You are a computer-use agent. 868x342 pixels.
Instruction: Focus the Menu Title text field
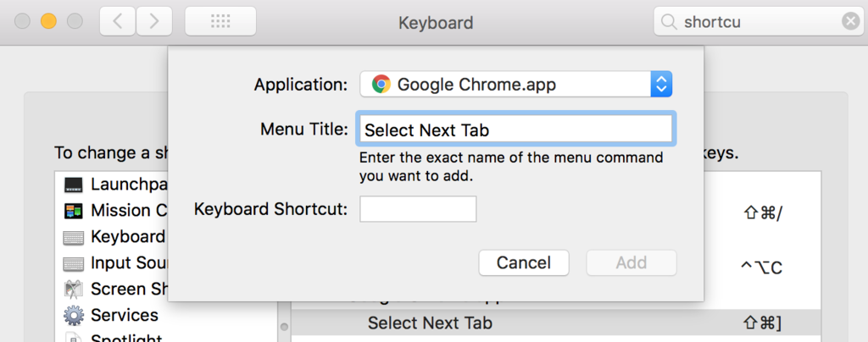[516, 130]
